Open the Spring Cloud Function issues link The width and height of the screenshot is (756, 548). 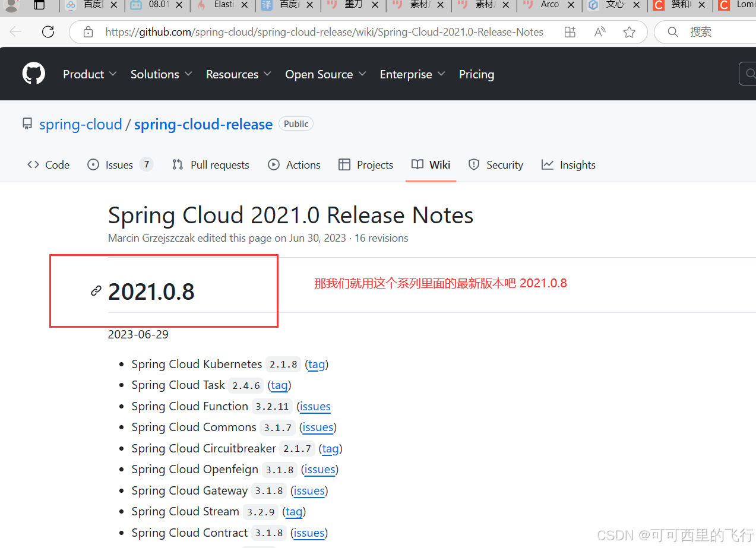tap(315, 407)
